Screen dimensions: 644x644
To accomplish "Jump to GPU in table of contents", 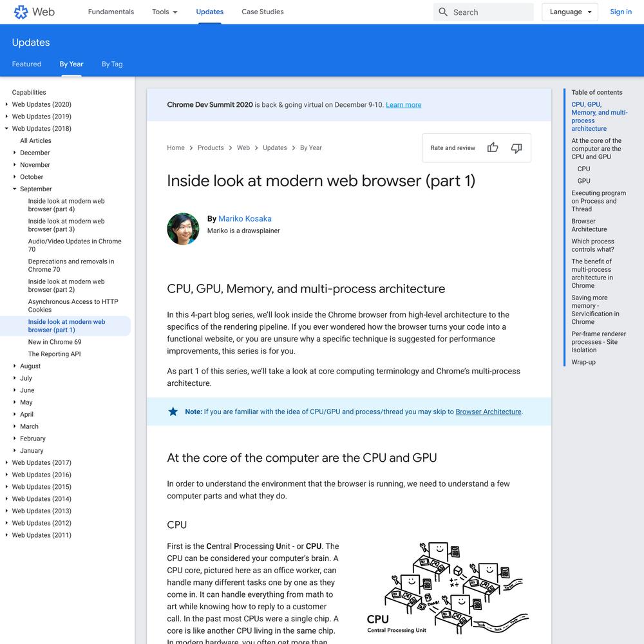I will [x=583, y=181].
